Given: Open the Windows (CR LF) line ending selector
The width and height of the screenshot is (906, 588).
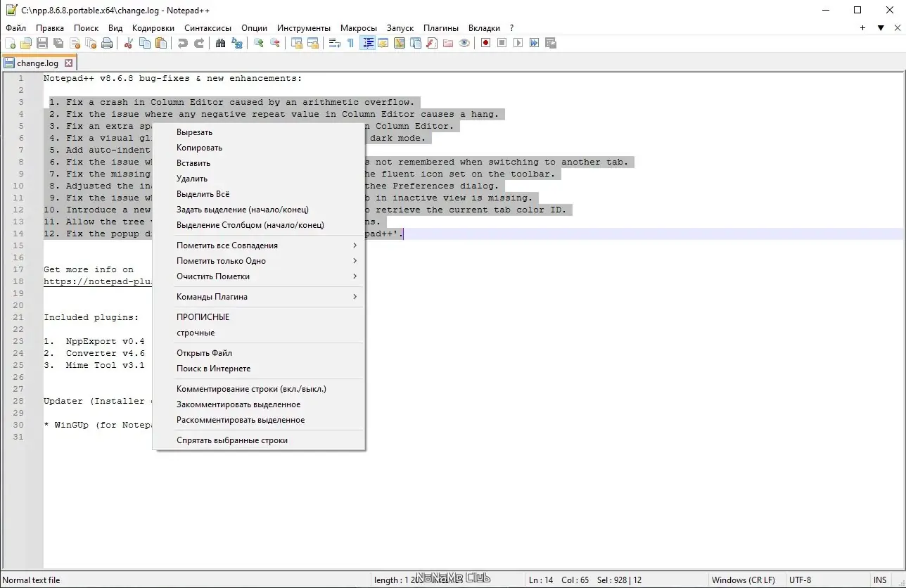Looking at the screenshot, I should pyautogui.click(x=744, y=580).
